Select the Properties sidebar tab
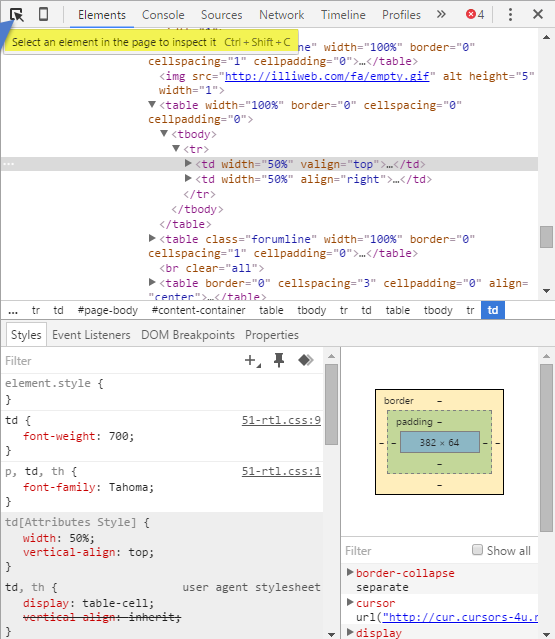Image resolution: width=555 pixels, height=639 pixels. coord(272,335)
